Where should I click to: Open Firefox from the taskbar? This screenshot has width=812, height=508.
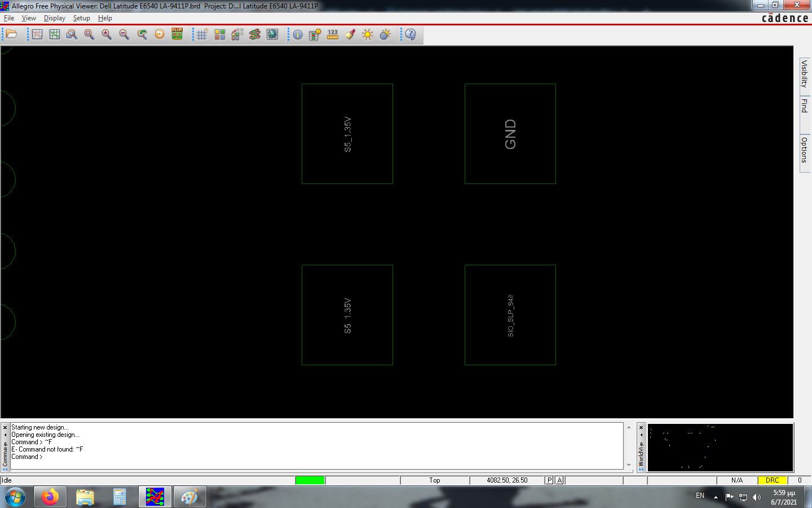[50, 497]
